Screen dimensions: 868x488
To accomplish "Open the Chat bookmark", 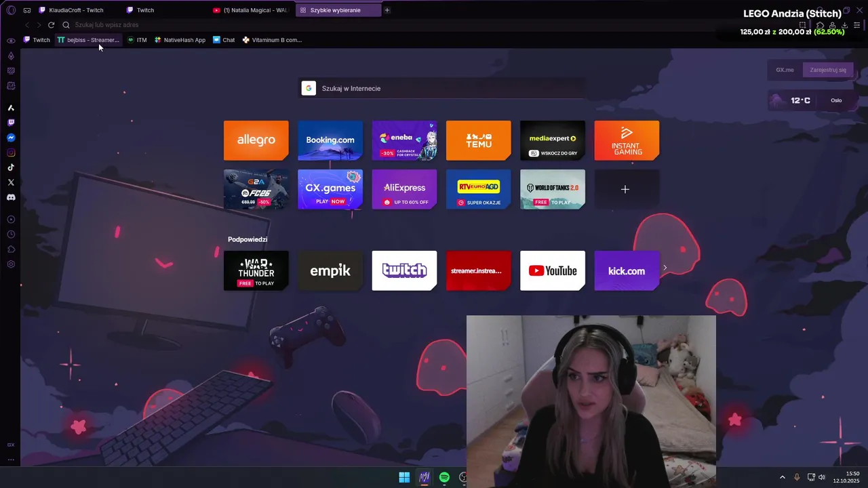I will (x=224, y=40).
